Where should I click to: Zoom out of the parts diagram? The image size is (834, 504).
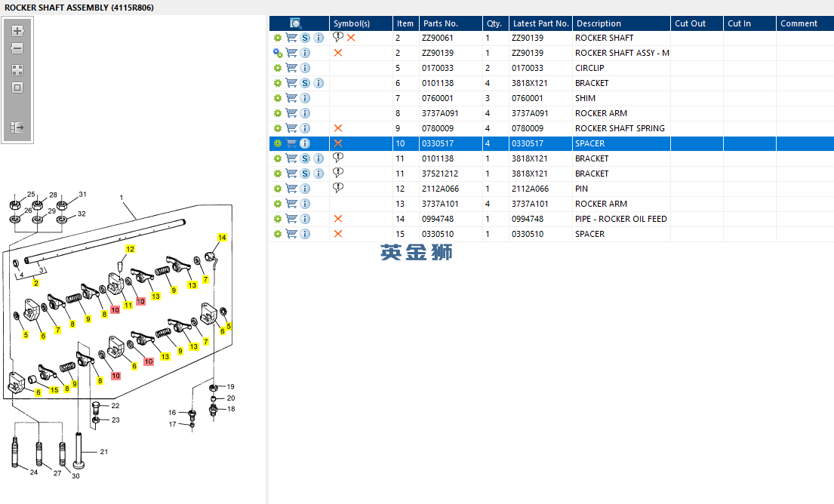(x=17, y=48)
